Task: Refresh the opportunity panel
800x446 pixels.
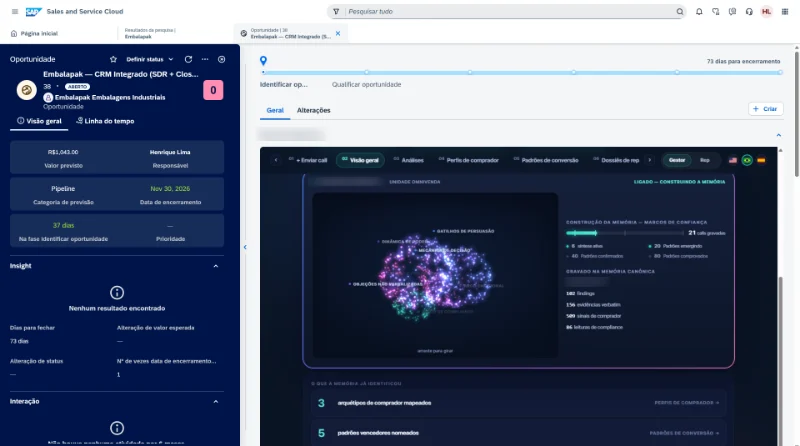Action: pos(188,59)
